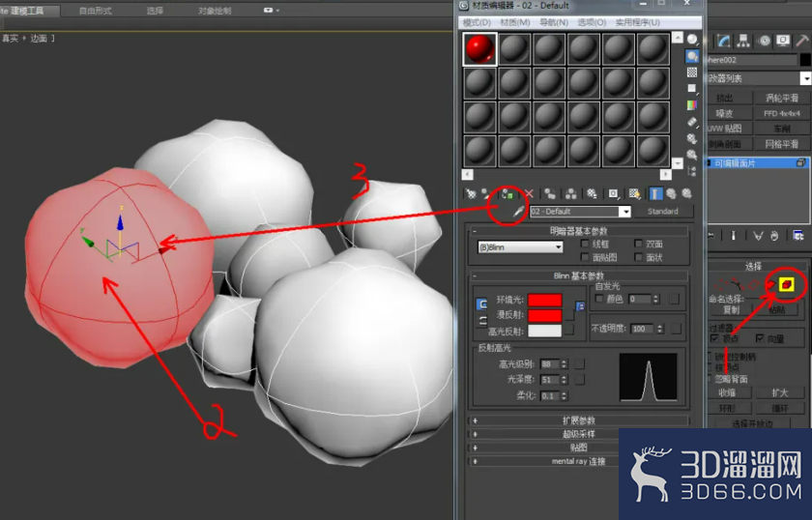The height and width of the screenshot is (520, 812).
Task: Open Utilities hammer tab icon
Action: [802, 41]
